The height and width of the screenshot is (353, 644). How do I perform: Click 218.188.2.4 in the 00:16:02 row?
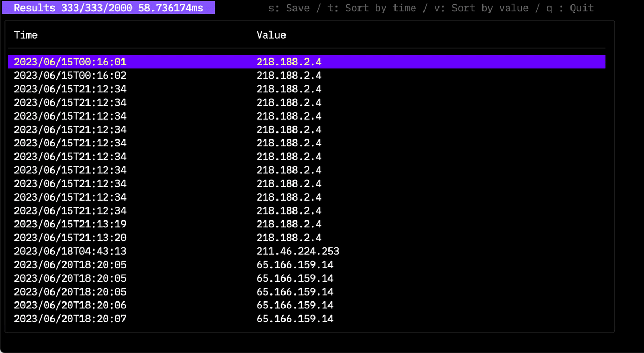tap(289, 76)
